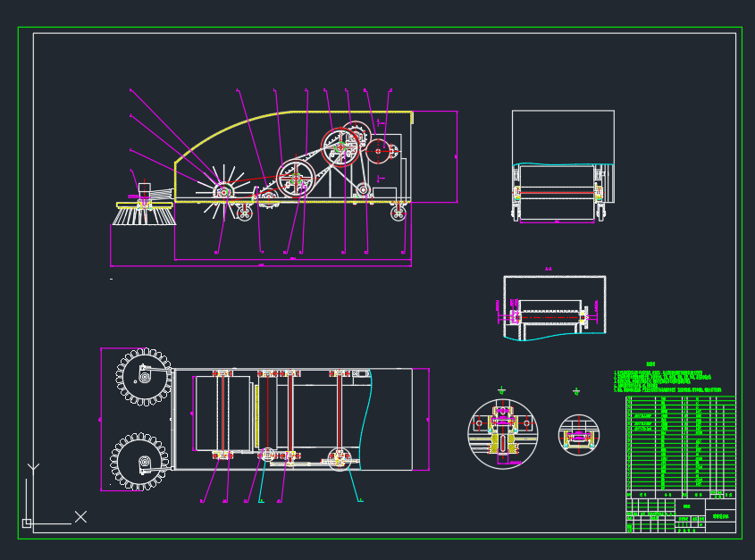The width and height of the screenshot is (755, 560).
Task: Select the cyan break line in plan view
Action: click(366, 420)
